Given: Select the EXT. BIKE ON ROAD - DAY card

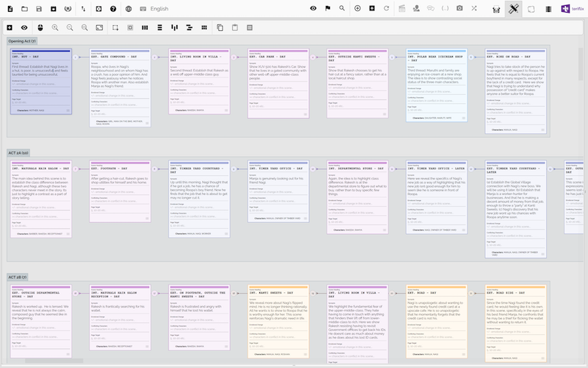Looking at the screenshot, I should tap(516, 91).
